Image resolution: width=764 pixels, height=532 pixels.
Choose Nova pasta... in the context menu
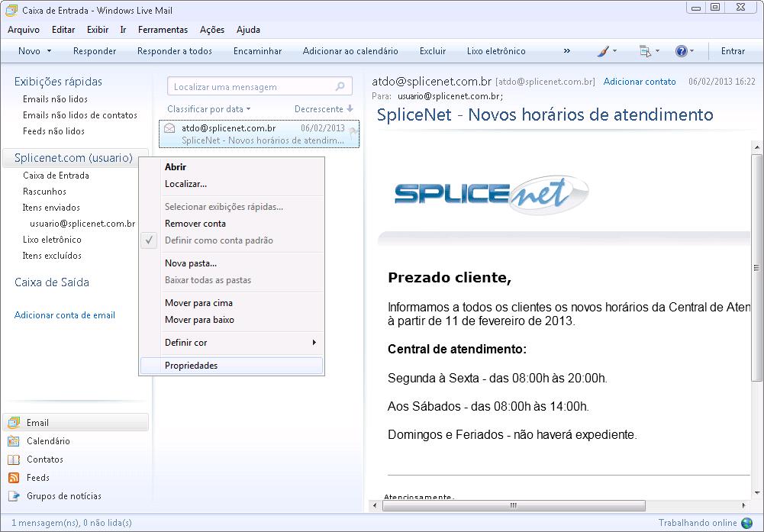(232, 263)
